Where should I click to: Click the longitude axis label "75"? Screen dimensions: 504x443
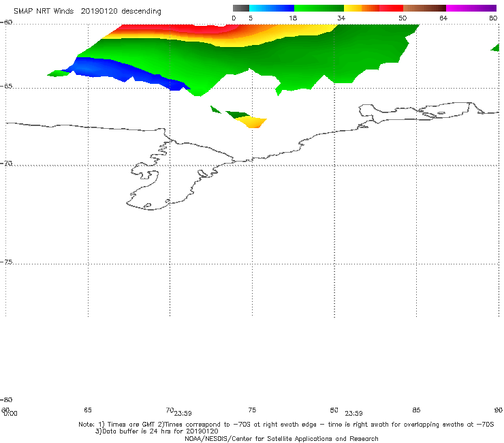(x=252, y=410)
